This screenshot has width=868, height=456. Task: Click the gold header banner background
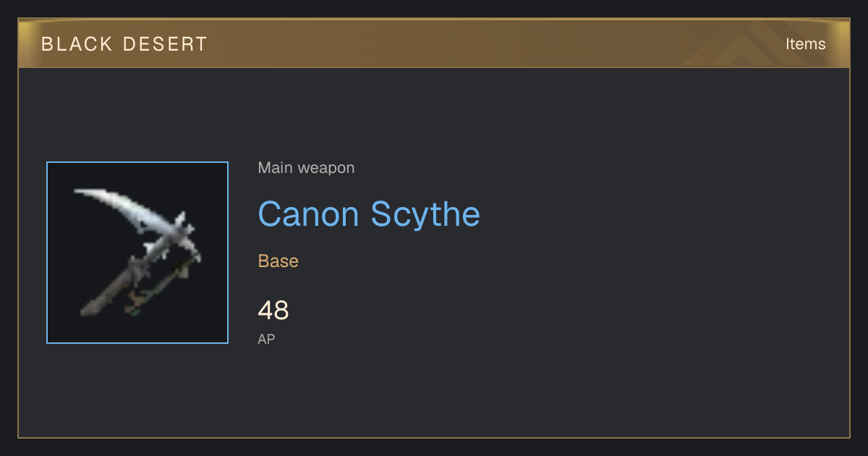434,43
